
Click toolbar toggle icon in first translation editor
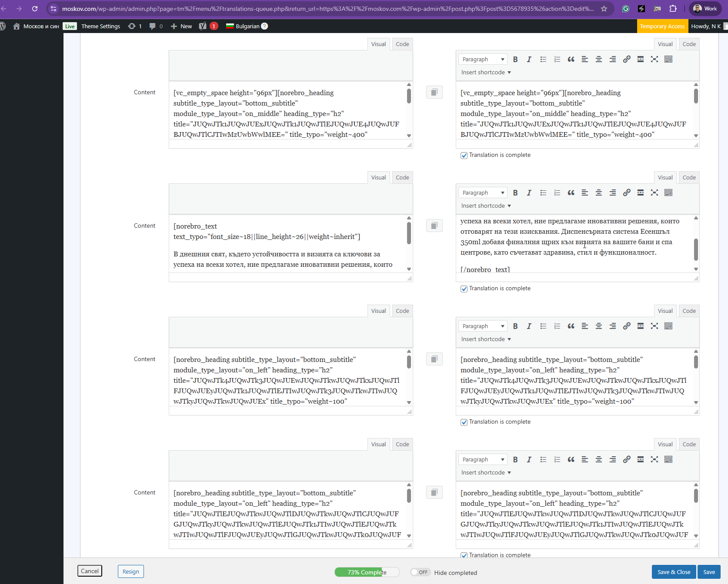click(668, 59)
